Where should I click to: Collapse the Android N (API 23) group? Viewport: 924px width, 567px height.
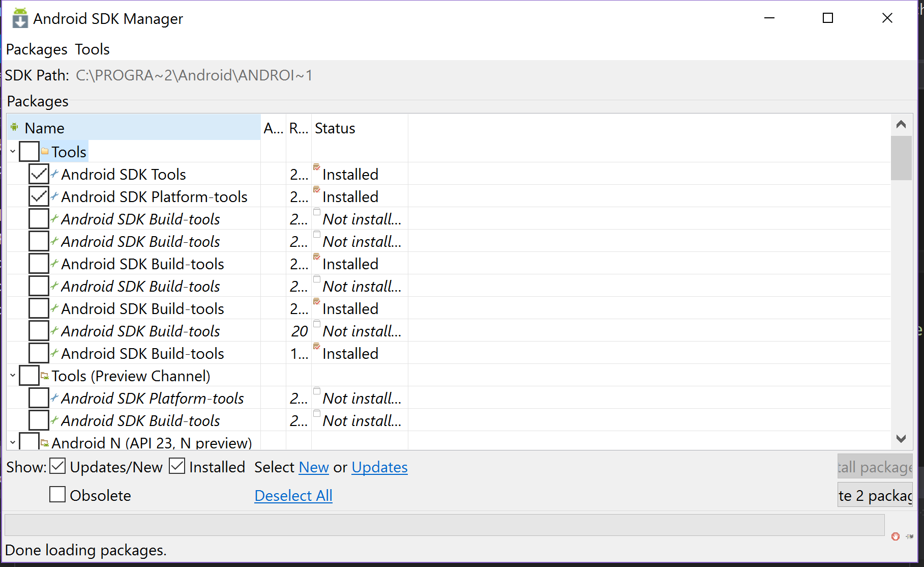13,443
